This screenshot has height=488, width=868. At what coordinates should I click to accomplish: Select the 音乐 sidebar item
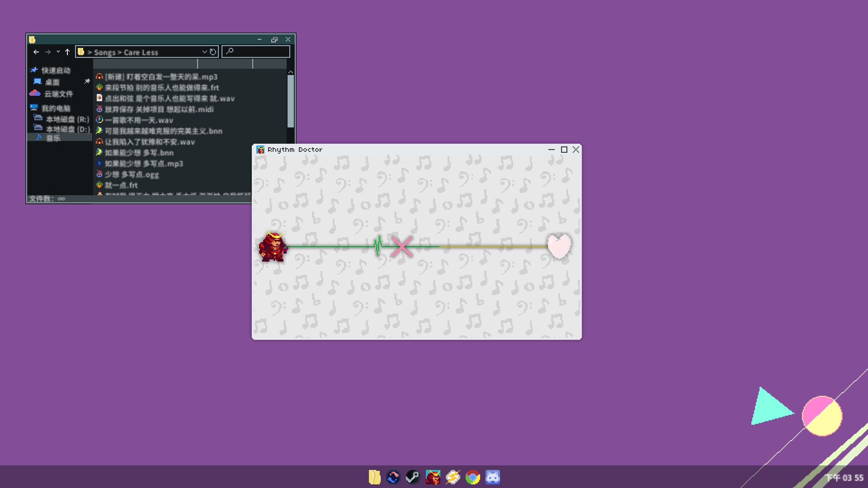(x=53, y=138)
